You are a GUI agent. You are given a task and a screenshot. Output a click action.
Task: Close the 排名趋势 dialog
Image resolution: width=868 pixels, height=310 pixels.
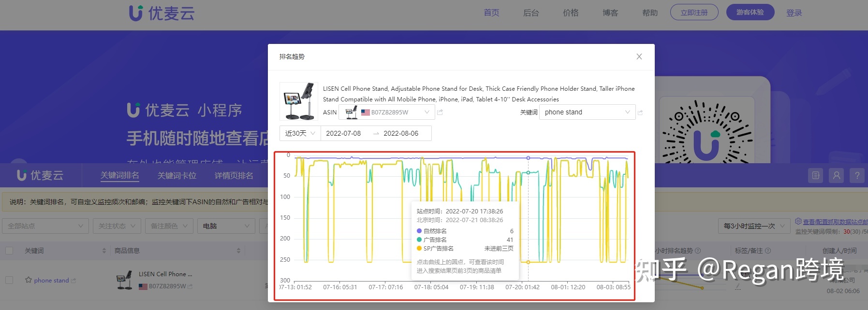click(x=639, y=56)
